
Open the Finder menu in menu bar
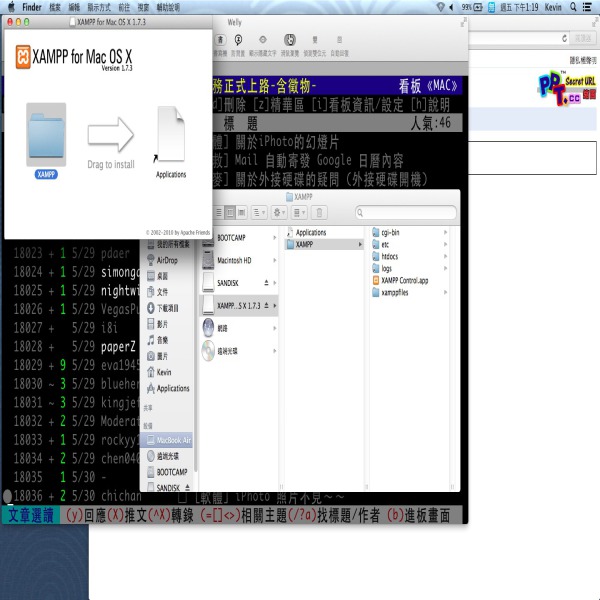pyautogui.click(x=31, y=7)
